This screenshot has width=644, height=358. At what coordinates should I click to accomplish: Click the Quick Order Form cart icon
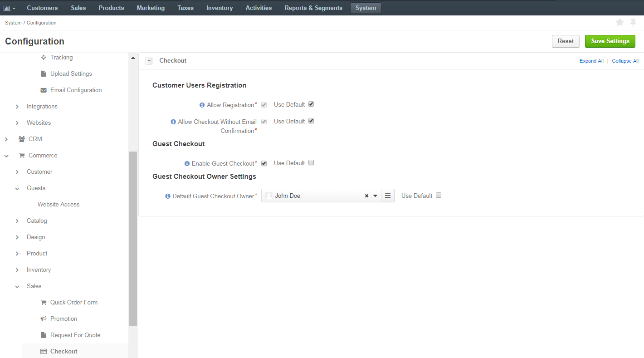pos(44,302)
